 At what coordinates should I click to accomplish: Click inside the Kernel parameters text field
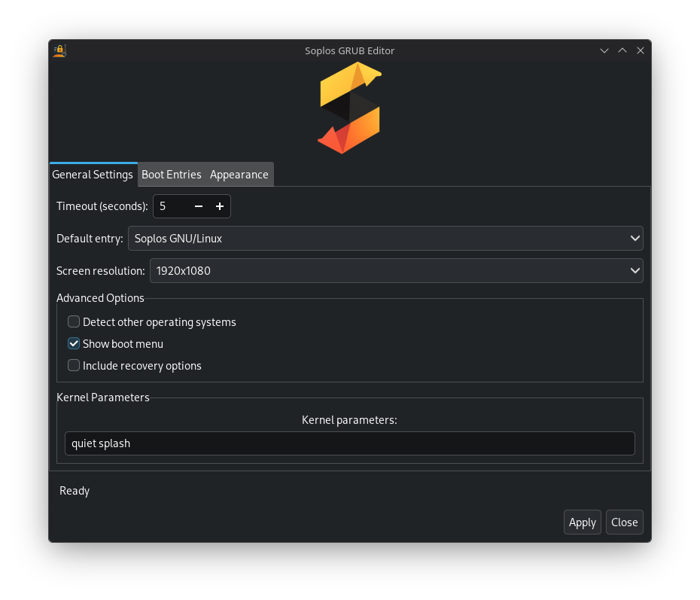[x=349, y=443]
